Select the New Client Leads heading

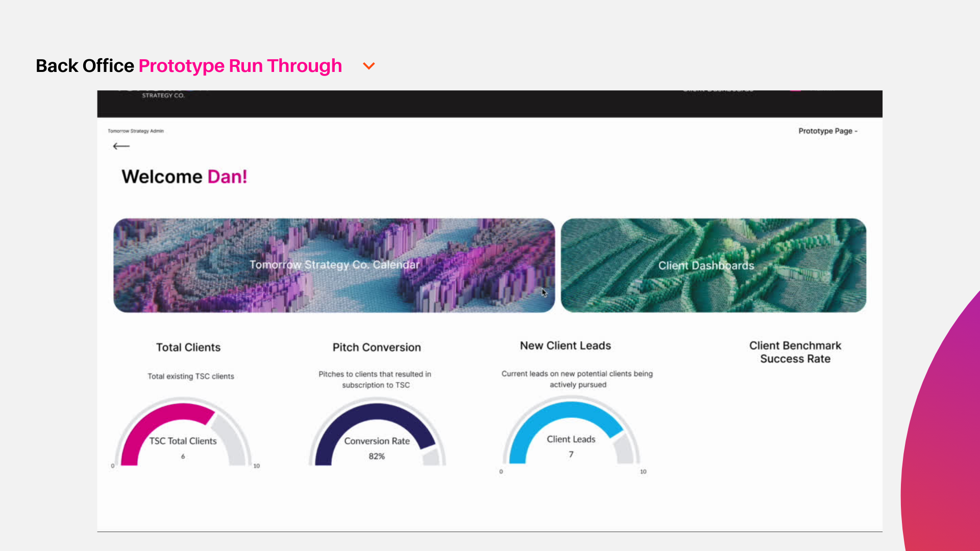click(x=565, y=346)
